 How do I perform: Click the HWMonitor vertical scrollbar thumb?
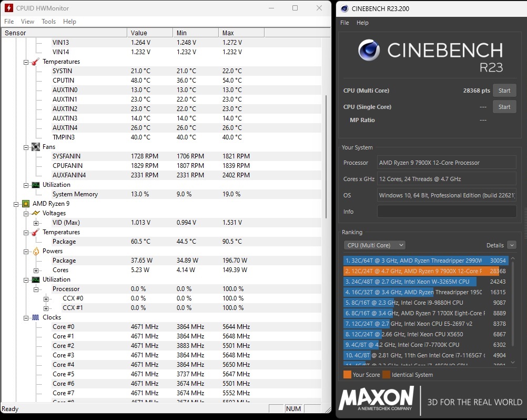point(326,156)
